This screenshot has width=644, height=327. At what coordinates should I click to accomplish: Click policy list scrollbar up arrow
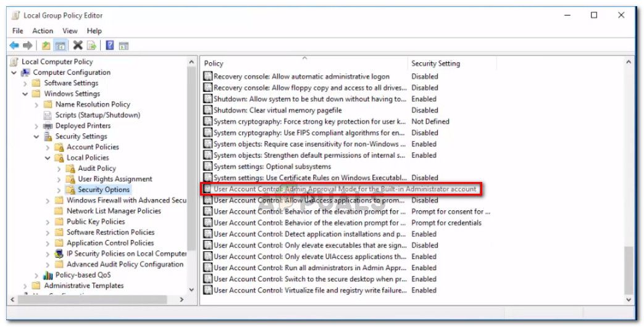click(629, 62)
